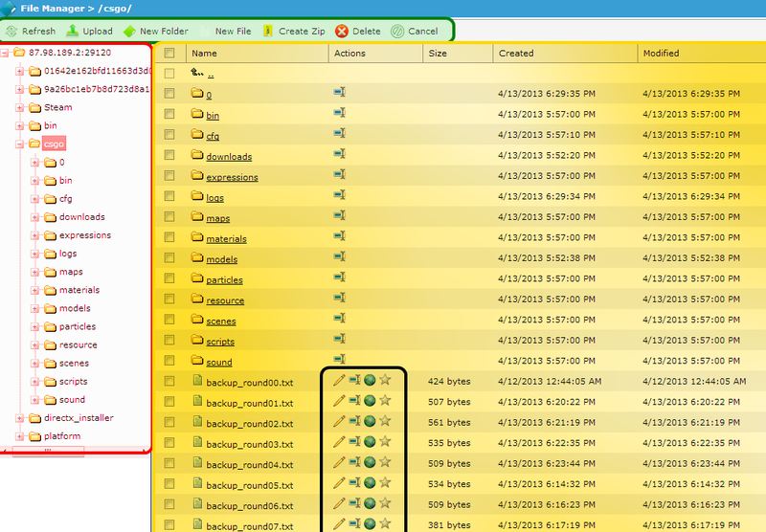This screenshot has width=766, height=532.
Task: Click Upload in the toolbar
Action: coord(90,32)
